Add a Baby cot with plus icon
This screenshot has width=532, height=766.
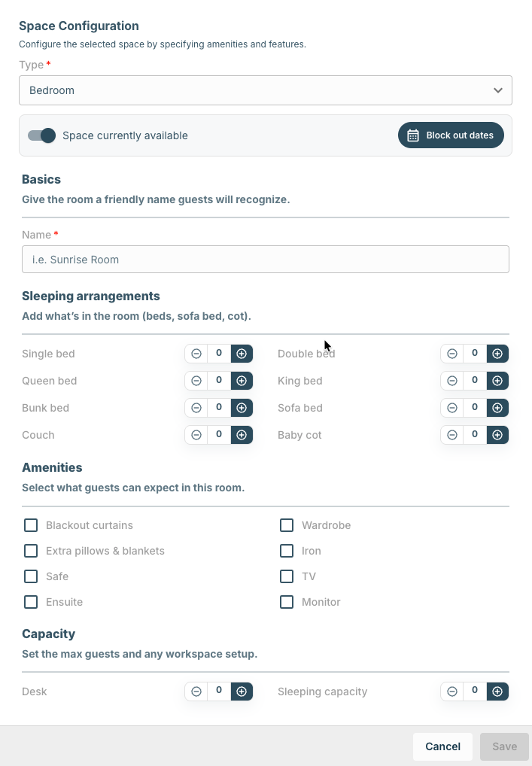pos(497,435)
